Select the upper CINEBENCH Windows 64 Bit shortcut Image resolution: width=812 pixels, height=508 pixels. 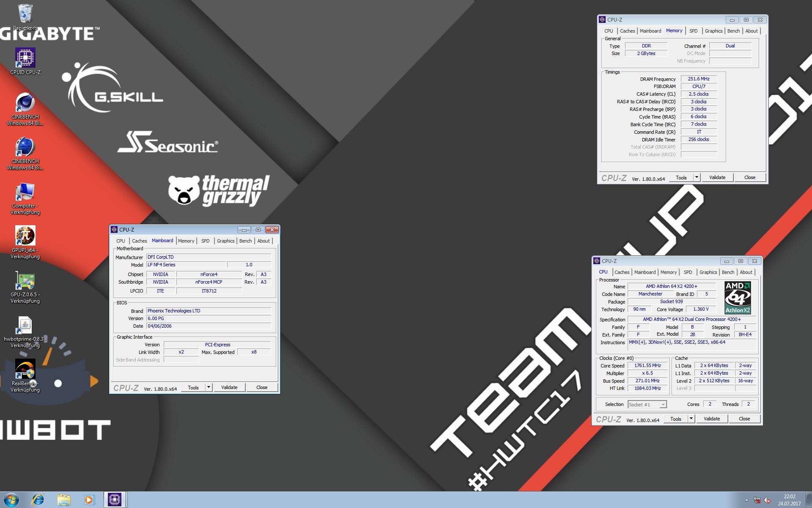click(x=25, y=108)
